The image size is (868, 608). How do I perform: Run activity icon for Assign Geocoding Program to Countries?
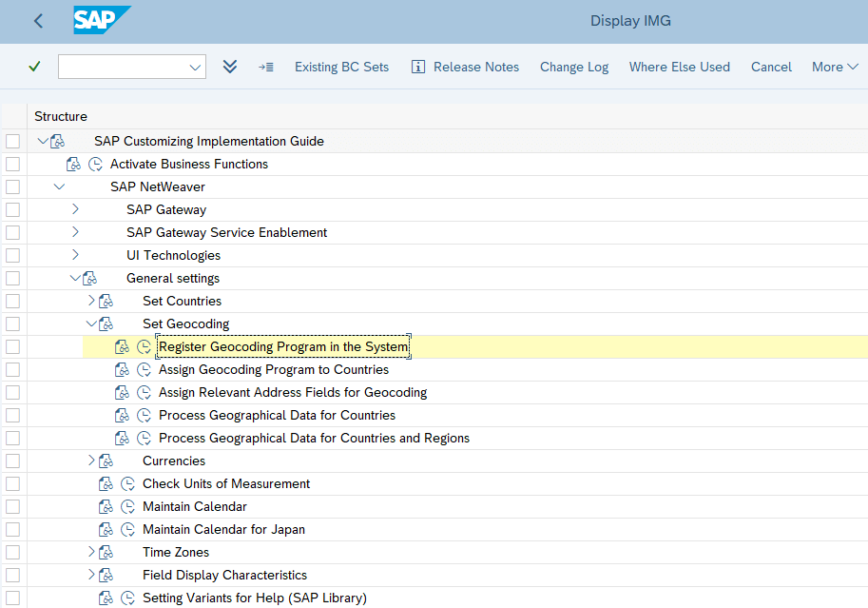pyautogui.click(x=144, y=370)
